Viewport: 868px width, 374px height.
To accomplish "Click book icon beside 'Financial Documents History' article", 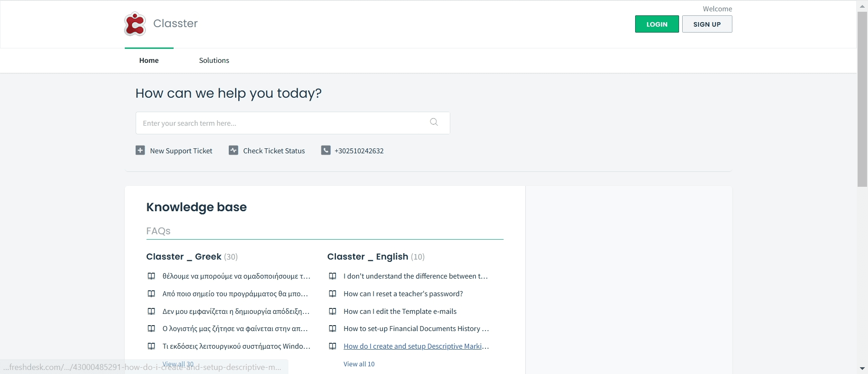I will click(333, 328).
